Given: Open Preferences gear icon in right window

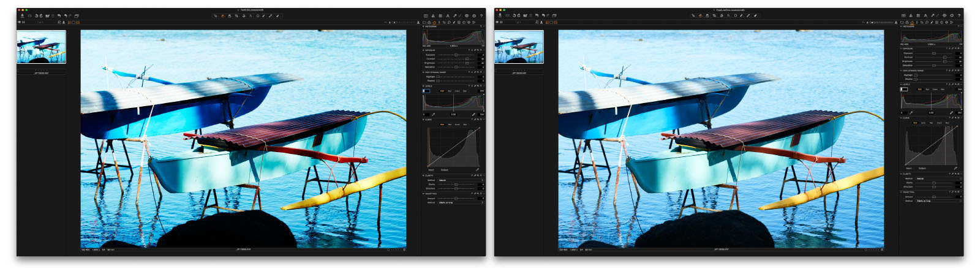Looking at the screenshot, I should pyautogui.click(x=952, y=16).
